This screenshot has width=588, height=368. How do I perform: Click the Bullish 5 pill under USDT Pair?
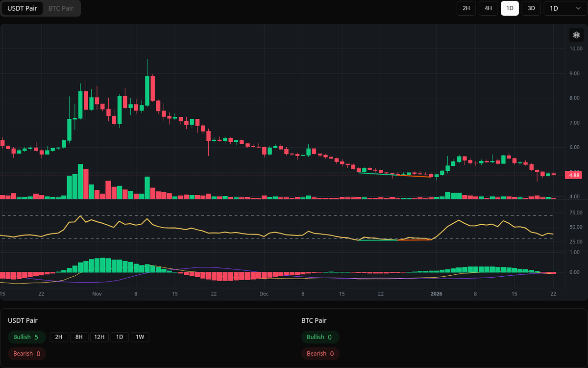point(26,337)
